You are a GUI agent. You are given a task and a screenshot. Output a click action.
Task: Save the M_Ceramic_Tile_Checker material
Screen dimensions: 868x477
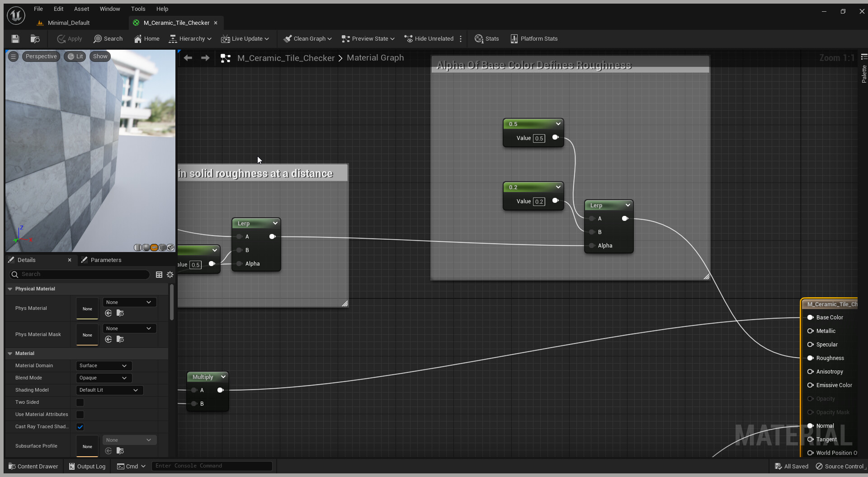[15, 39]
